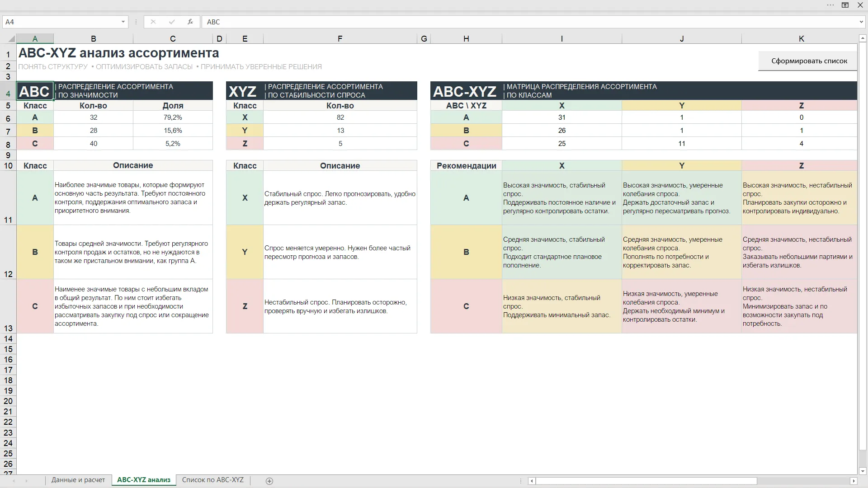Click inside the Name Box field
The image size is (868, 488).
61,22
